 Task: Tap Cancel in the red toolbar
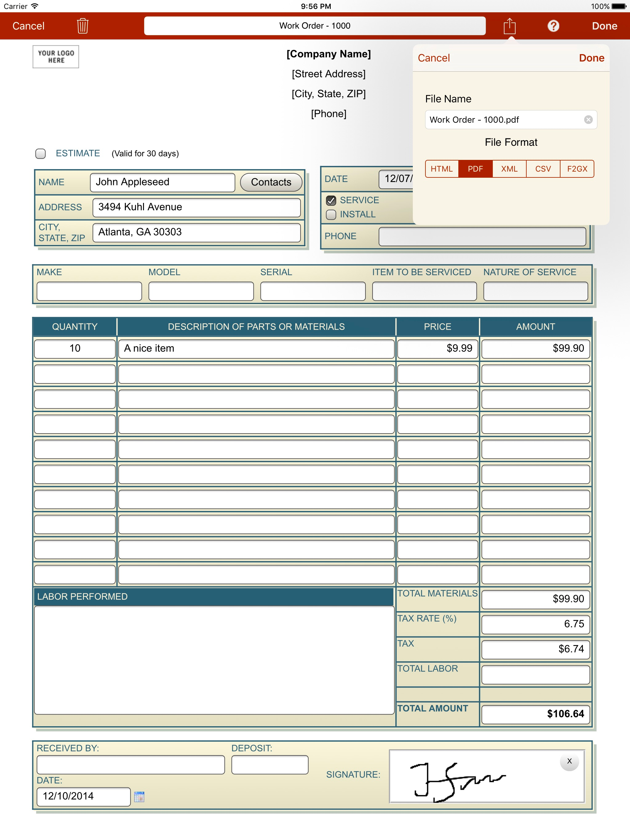click(29, 26)
